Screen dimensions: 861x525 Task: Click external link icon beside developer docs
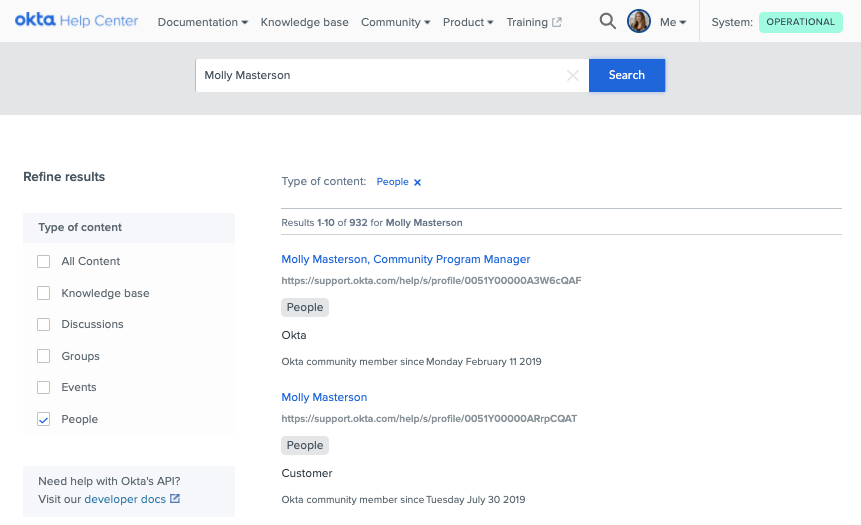click(175, 499)
